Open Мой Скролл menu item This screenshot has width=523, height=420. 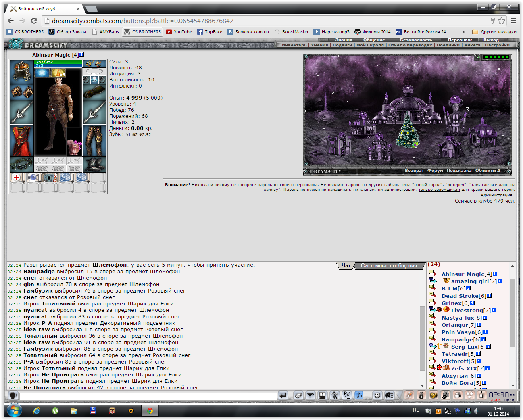pyautogui.click(x=370, y=45)
